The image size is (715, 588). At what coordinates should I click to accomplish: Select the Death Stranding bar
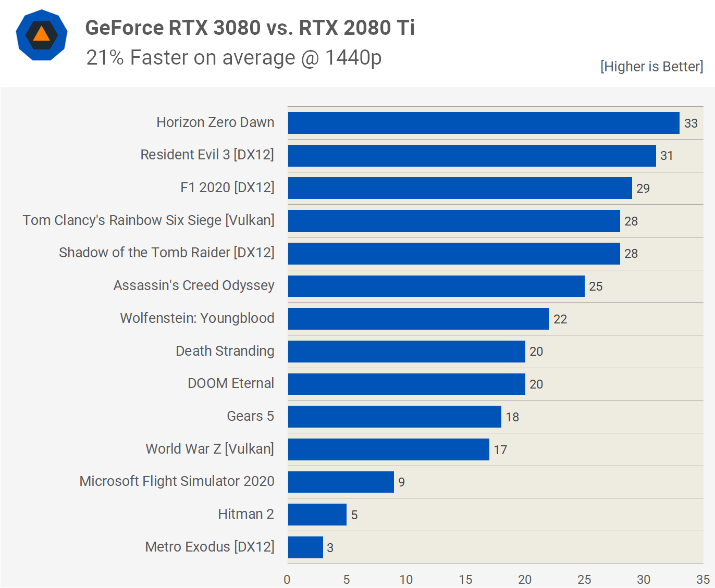coord(406,352)
